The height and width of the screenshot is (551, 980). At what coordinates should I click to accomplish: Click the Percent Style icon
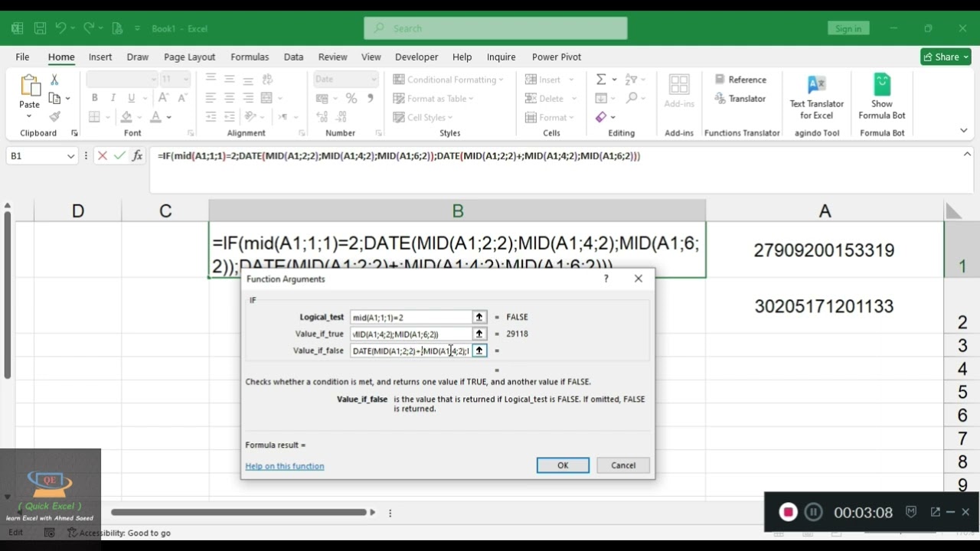[x=351, y=98]
